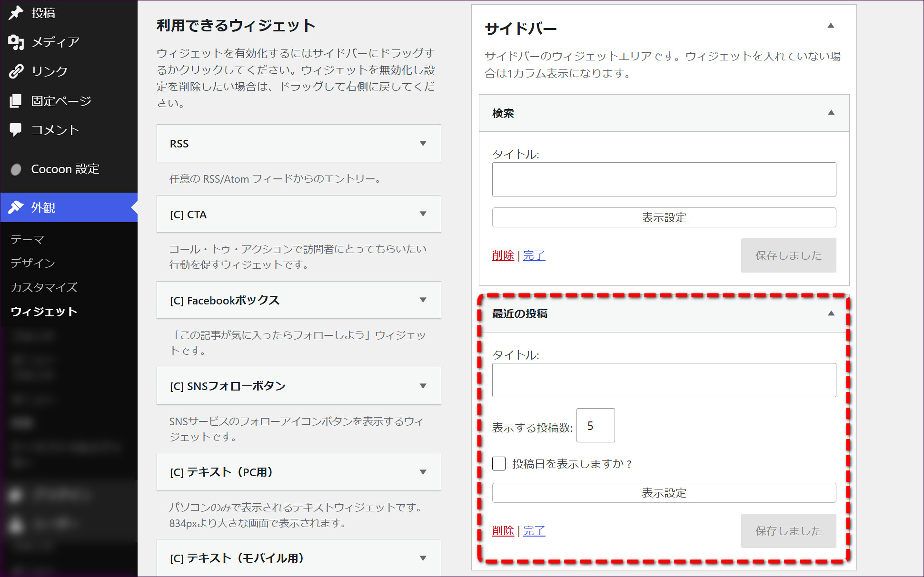Click the リンク chain icon
The width and height of the screenshot is (924, 577).
(x=16, y=71)
